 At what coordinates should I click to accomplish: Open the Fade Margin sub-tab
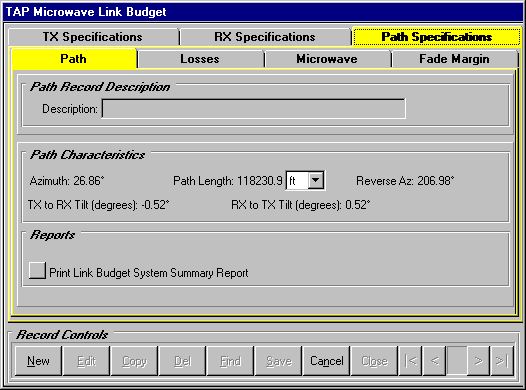[x=455, y=59]
